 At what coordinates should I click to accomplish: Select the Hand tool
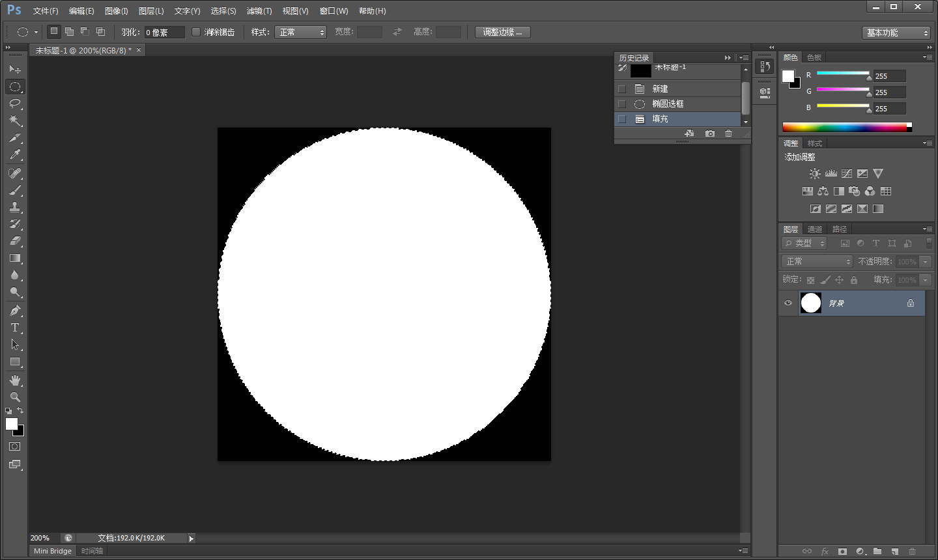point(15,380)
